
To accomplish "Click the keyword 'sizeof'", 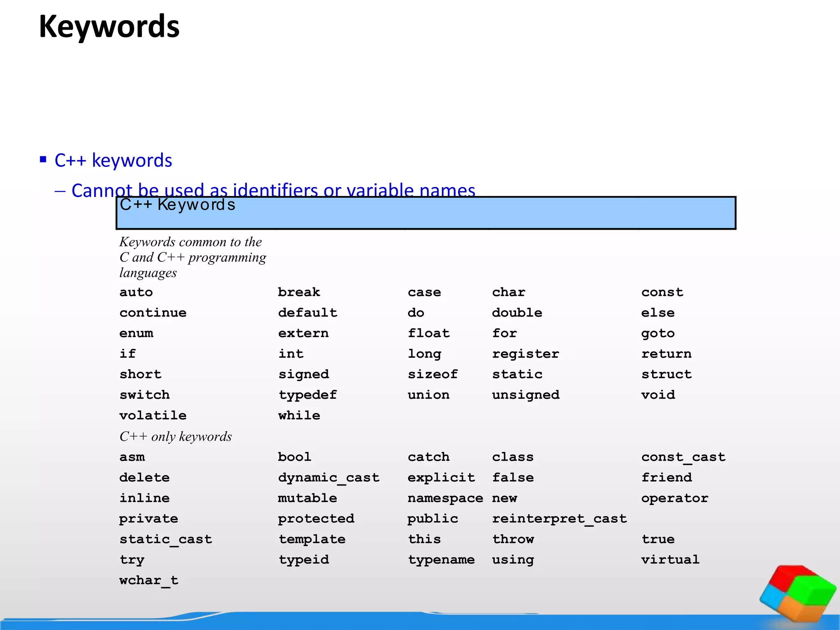I will 433,374.
